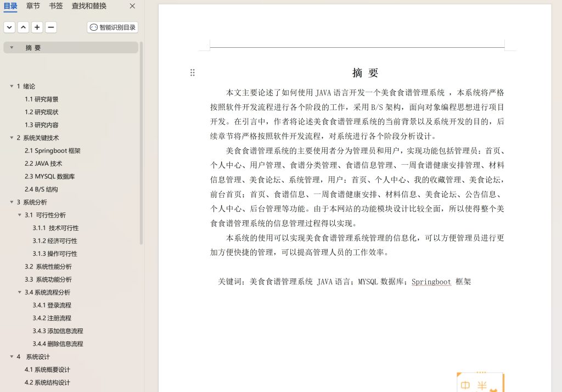
Task: Click the minus demote-level button
Action: [51, 27]
